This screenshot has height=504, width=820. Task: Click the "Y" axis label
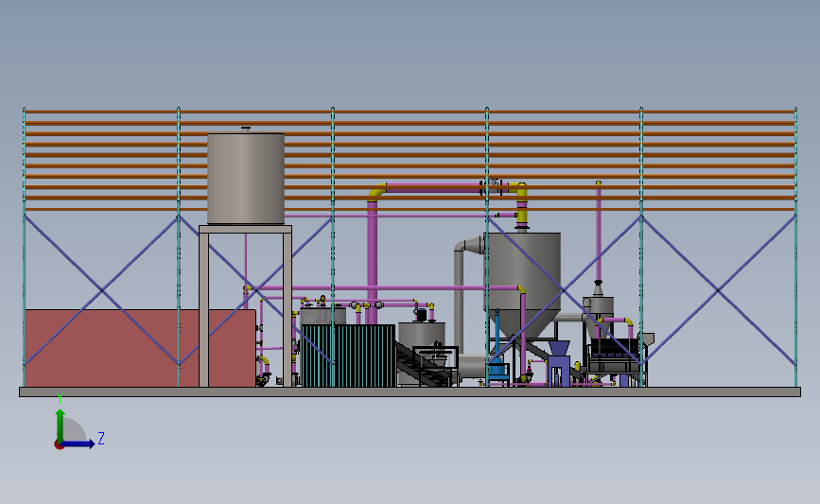tap(60, 398)
